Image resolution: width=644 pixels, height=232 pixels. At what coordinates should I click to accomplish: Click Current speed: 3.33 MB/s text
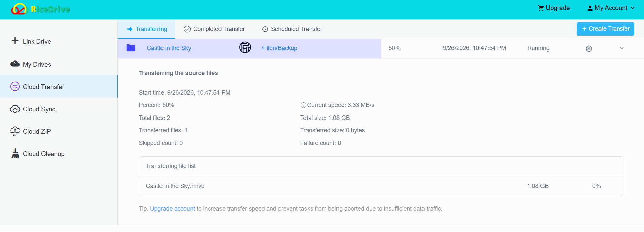(x=341, y=105)
